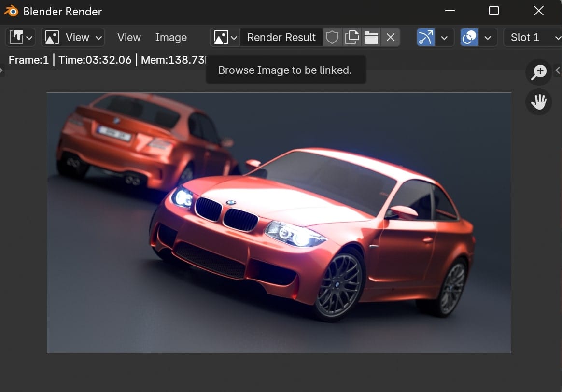The width and height of the screenshot is (562, 392).
Task: Expand the right sidebar arrow
Action: [558, 71]
